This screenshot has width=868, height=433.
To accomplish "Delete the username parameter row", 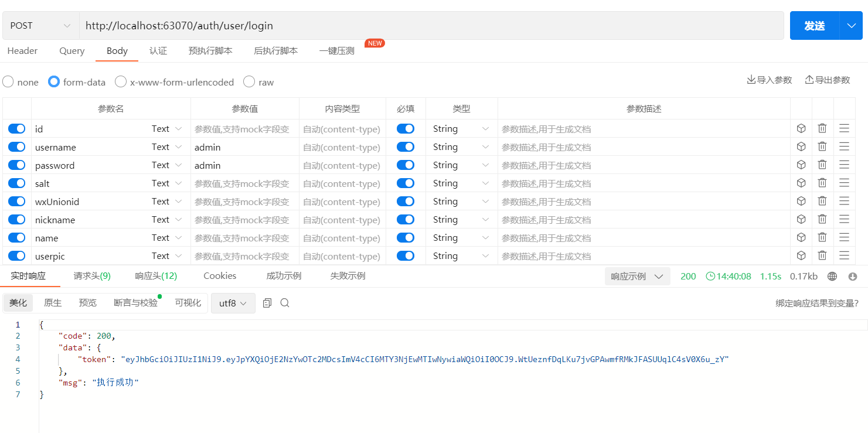I will (822, 147).
